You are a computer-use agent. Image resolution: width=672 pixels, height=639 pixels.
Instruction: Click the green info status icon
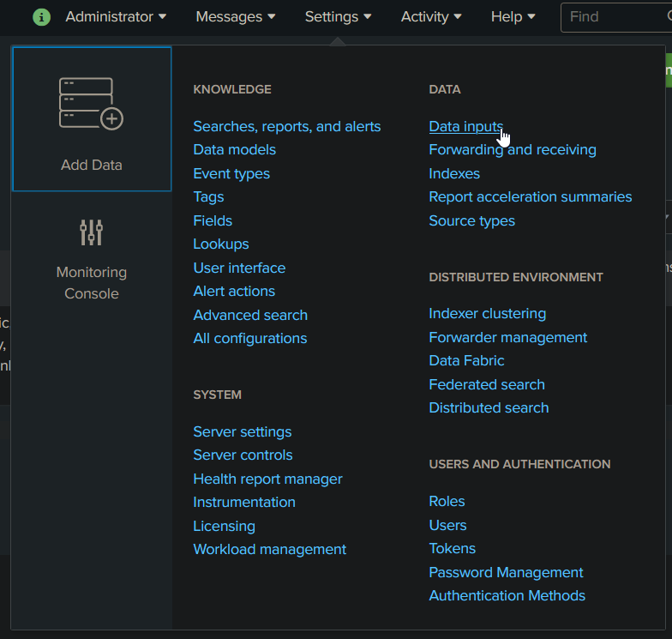(41, 17)
